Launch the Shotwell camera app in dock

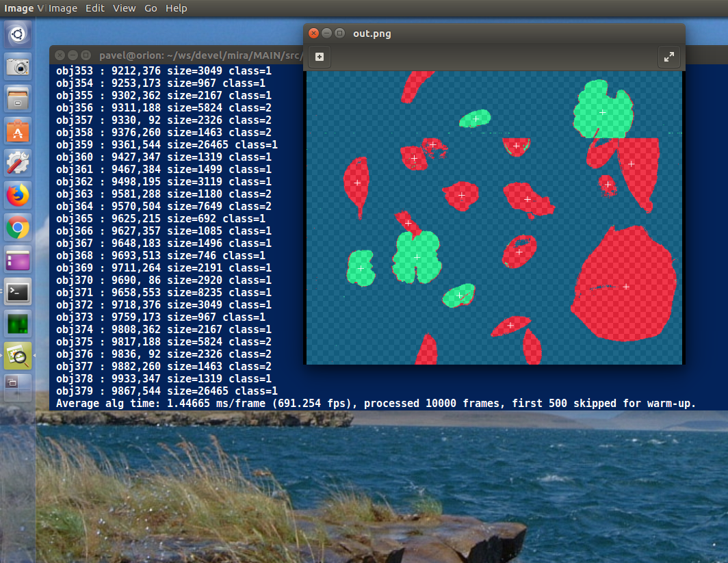point(18,66)
